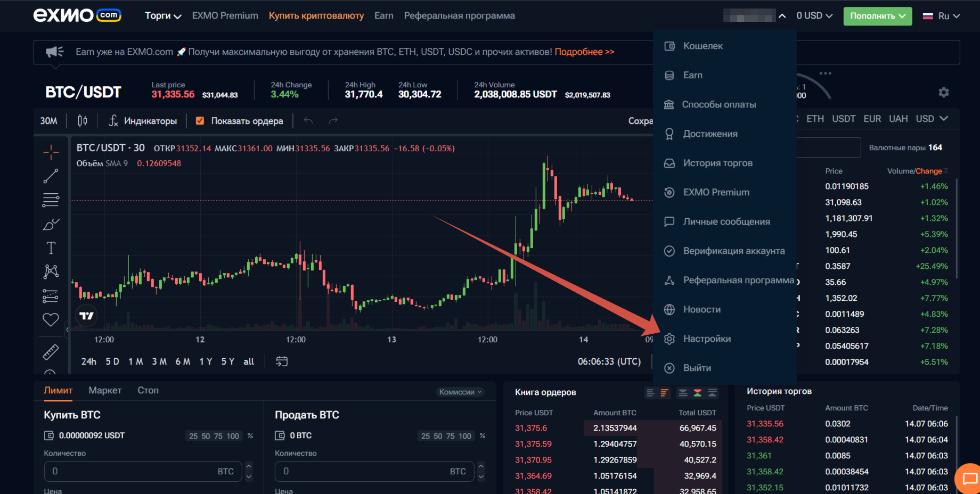
Task: Switch to the Стоп order tab
Action: click(x=148, y=390)
